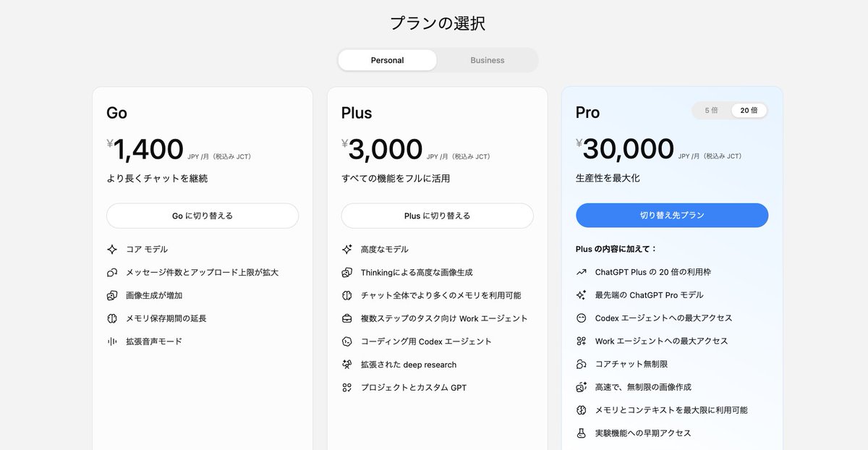Image resolution: width=868 pixels, height=450 pixels.
Task: Switch to the Personal plans tab
Action: [x=388, y=60]
